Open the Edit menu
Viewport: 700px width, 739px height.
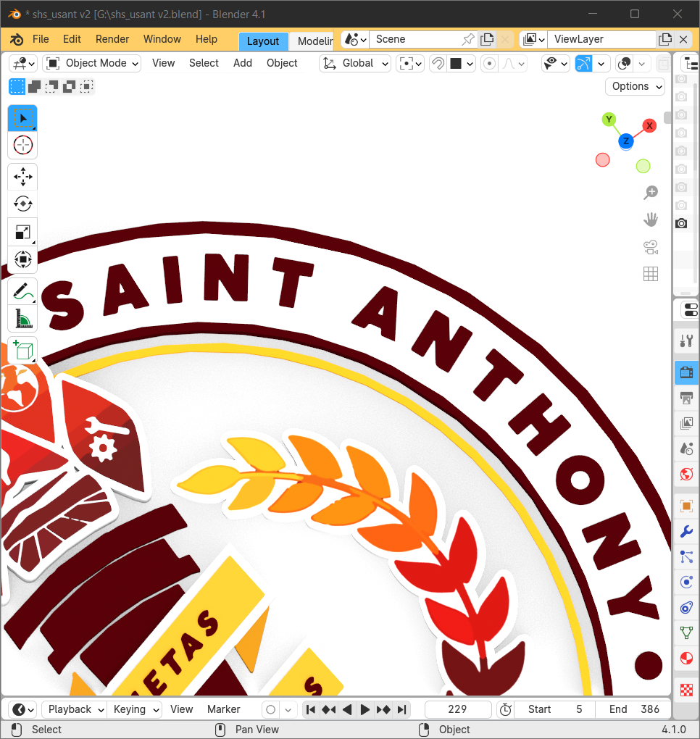click(x=72, y=39)
